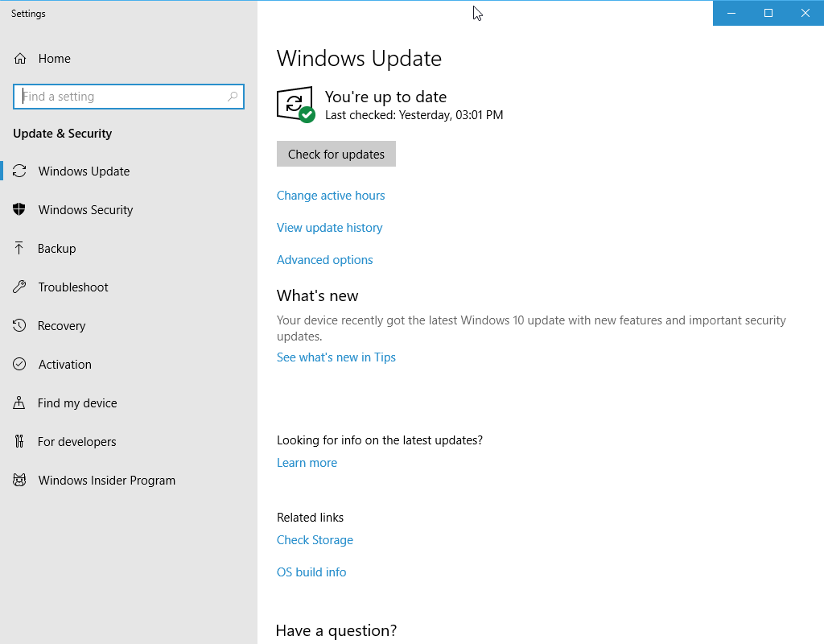This screenshot has height=644, width=824.
Task: Click the Have a question? heading
Action: [x=336, y=630]
